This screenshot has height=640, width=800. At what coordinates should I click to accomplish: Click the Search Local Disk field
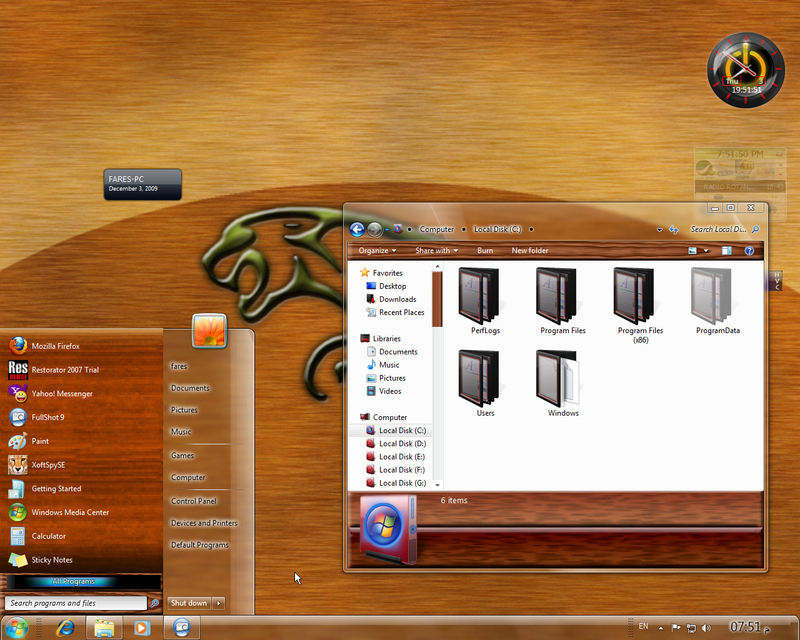click(x=723, y=230)
